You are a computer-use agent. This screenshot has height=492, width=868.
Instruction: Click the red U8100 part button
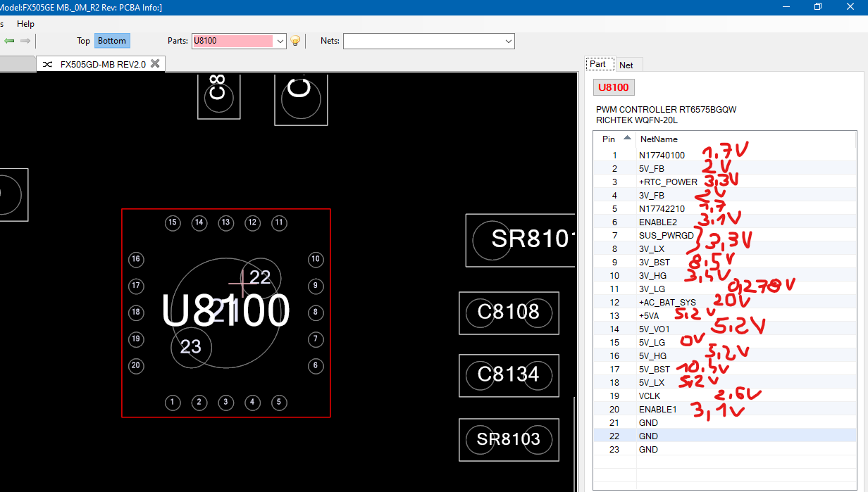(614, 87)
